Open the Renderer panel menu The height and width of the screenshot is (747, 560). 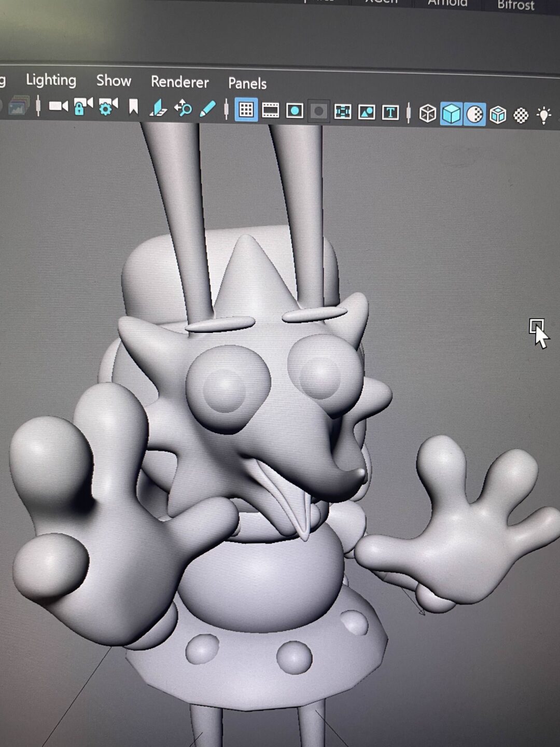pos(179,82)
